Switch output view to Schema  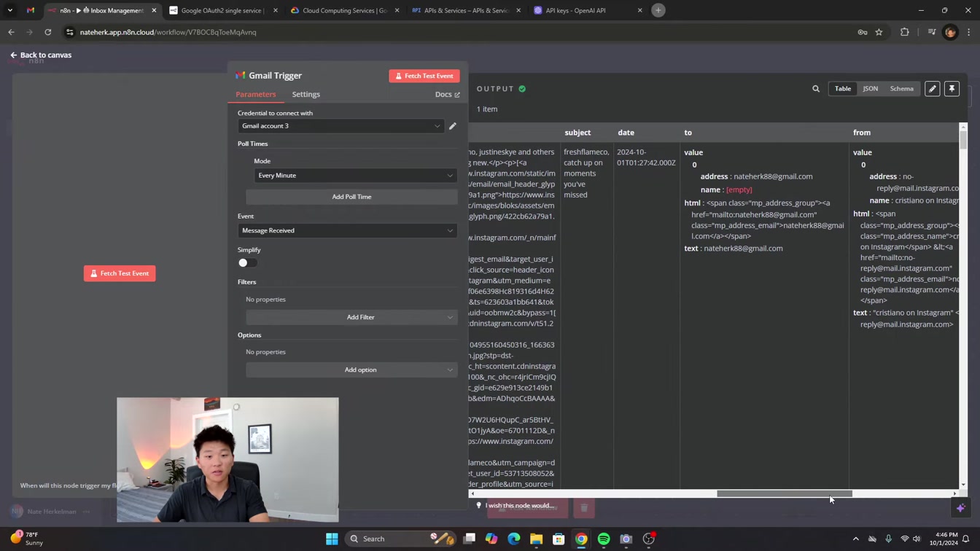901,89
